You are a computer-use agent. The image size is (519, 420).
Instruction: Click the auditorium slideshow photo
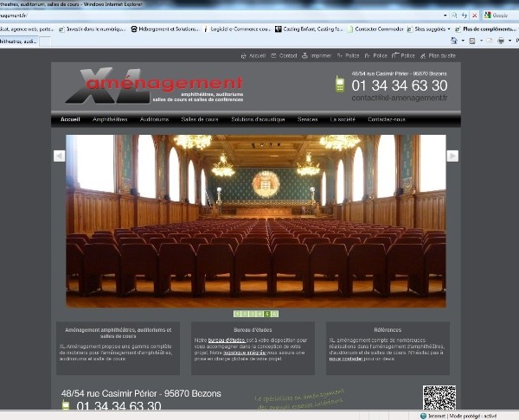(x=256, y=221)
